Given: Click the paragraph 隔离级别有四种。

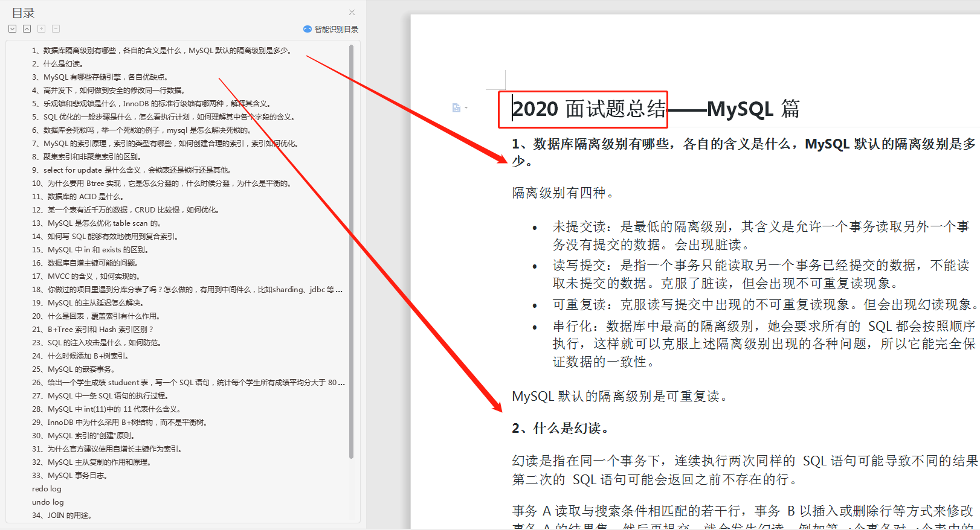Looking at the screenshot, I should point(563,193).
